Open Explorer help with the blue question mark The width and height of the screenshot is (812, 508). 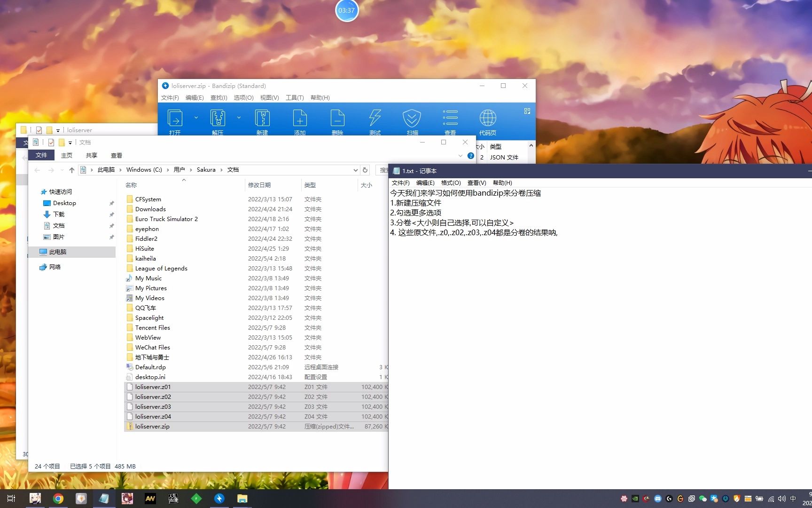tap(471, 156)
